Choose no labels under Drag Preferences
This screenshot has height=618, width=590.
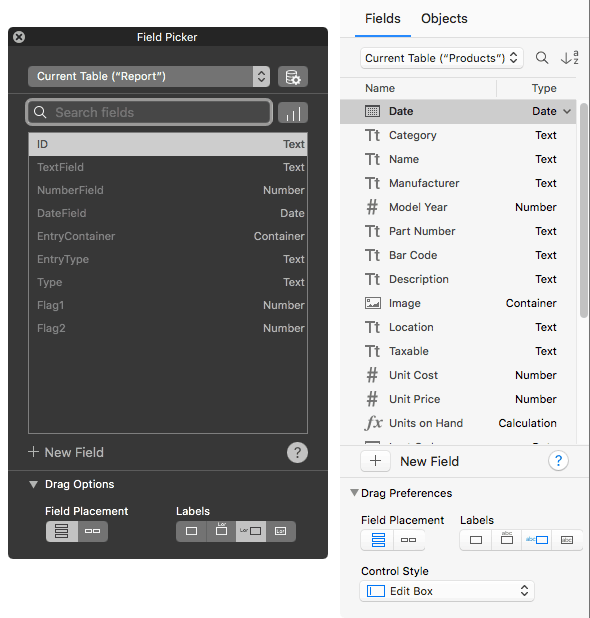click(476, 540)
